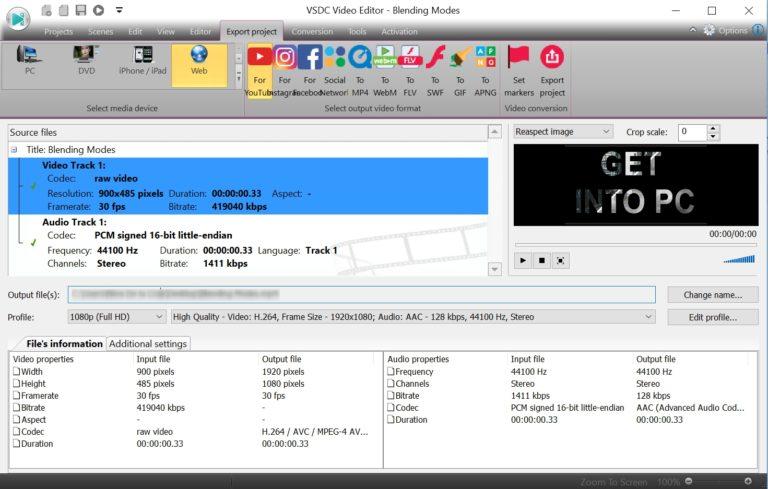The image size is (768, 489).
Task: Open the Scenes ribbon tab
Action: [x=100, y=31]
